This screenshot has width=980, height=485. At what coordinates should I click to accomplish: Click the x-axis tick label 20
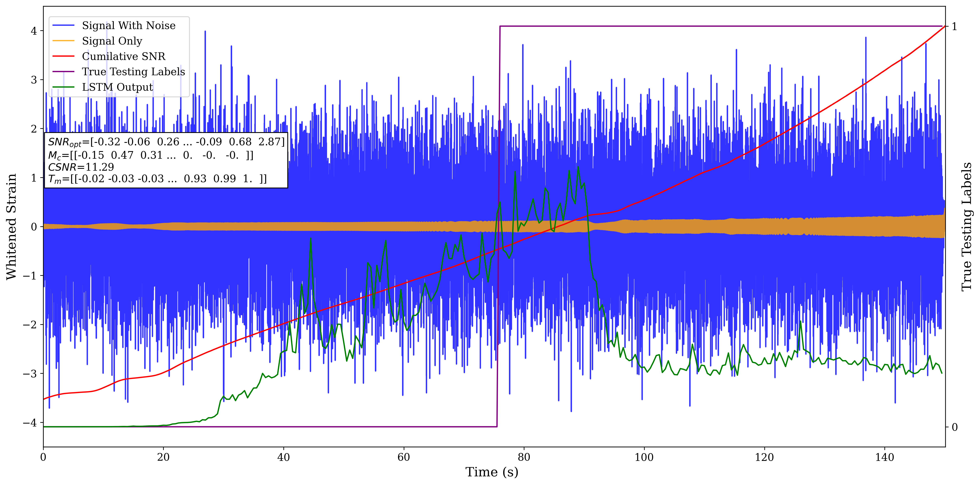coord(163,457)
